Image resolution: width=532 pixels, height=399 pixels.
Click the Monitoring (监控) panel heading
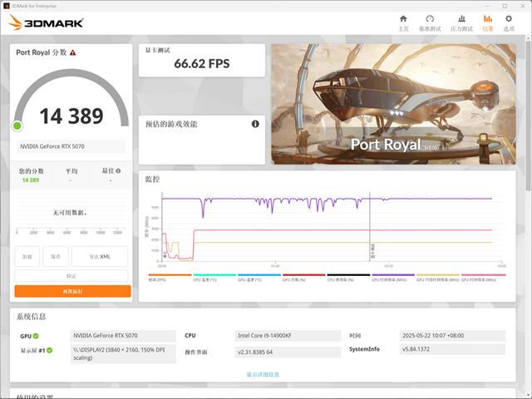pyautogui.click(x=152, y=180)
